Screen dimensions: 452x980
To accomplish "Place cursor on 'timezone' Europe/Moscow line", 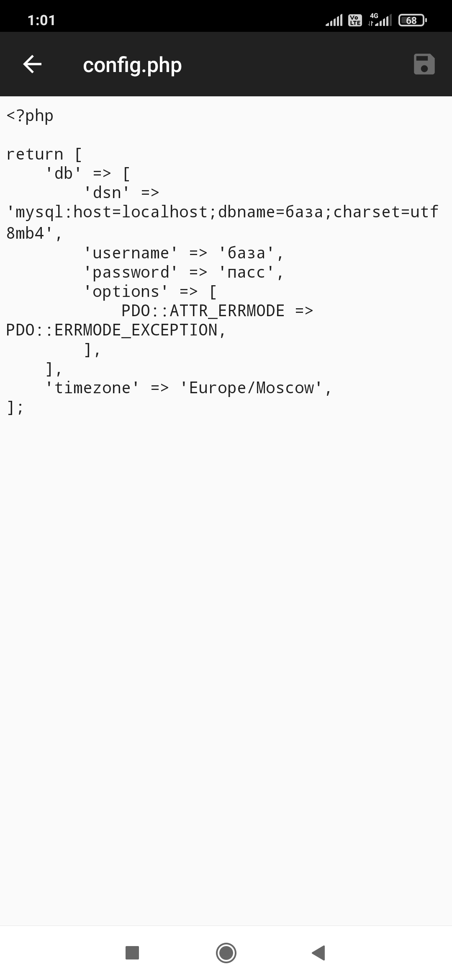I will pyautogui.click(x=189, y=388).
